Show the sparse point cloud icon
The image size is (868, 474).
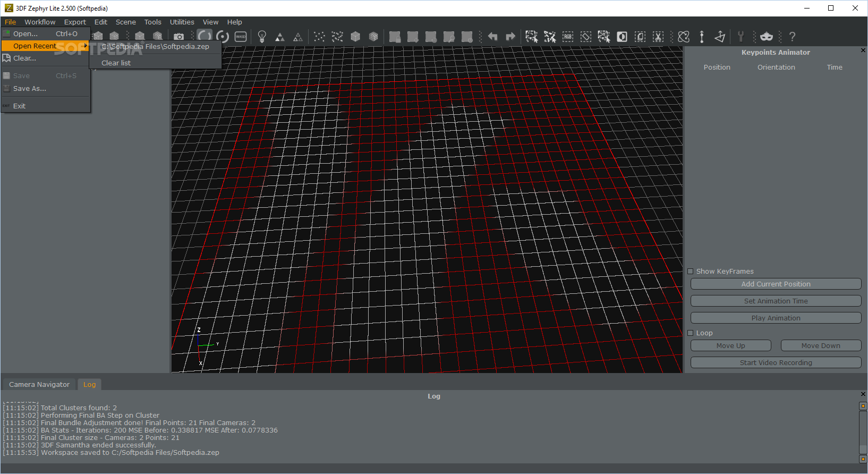(x=319, y=37)
